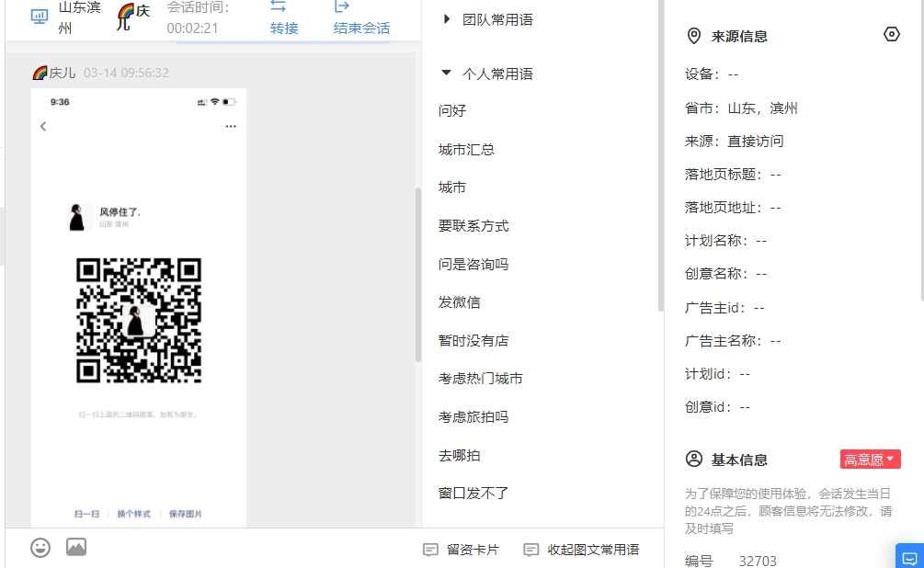Select the 问好 quick phrase
This screenshot has height=568, width=924.
tap(452, 110)
